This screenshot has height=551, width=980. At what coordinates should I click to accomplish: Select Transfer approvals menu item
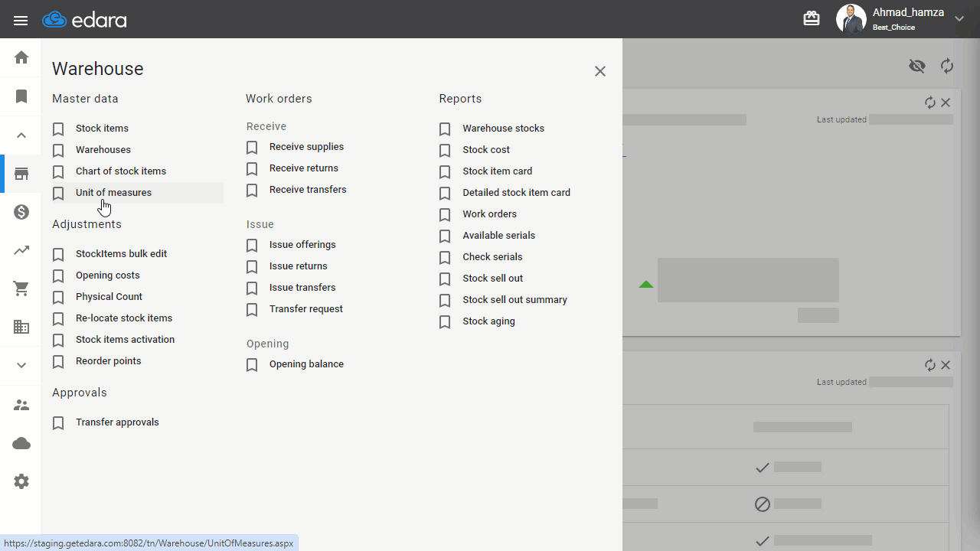(x=117, y=422)
